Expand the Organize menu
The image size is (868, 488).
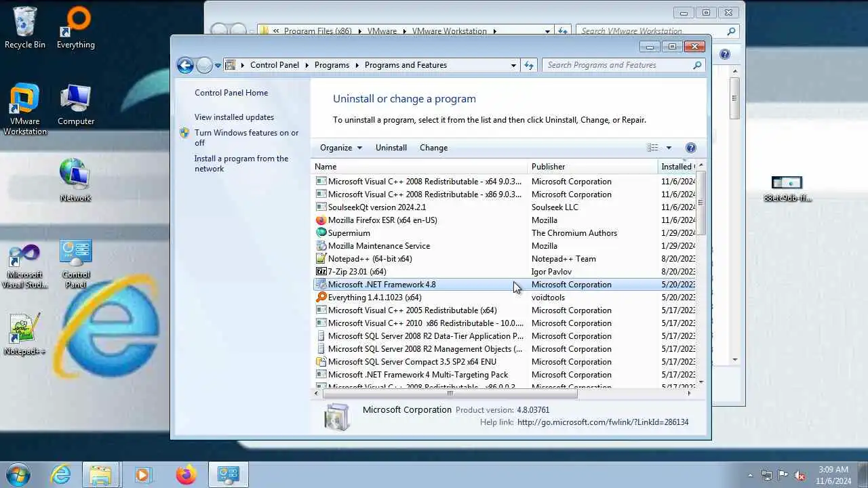click(341, 148)
